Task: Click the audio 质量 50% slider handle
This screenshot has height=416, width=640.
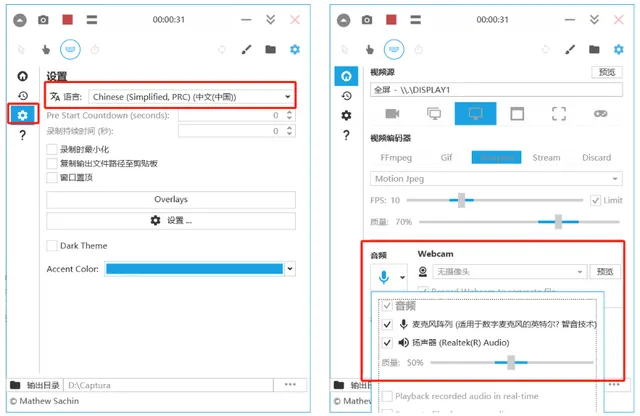Action: coord(511,363)
